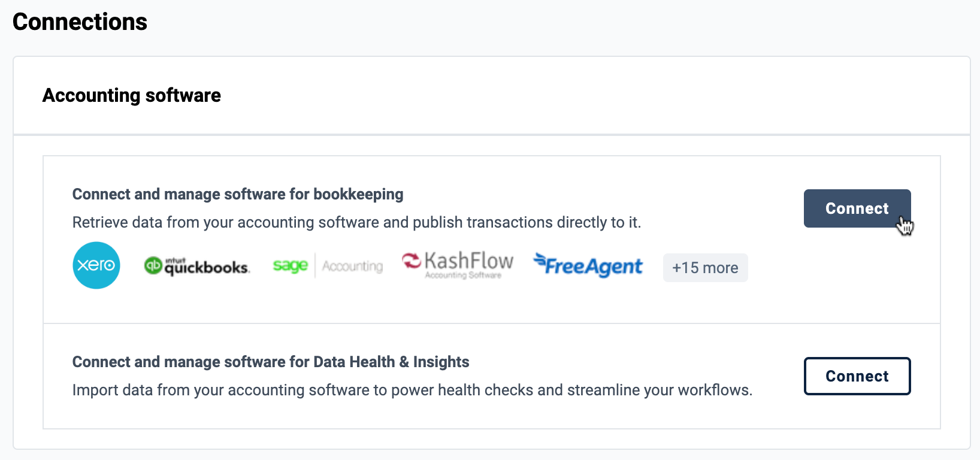Click the FreeAgent wordmark text
The width and height of the screenshot is (980, 460).
pos(594,267)
